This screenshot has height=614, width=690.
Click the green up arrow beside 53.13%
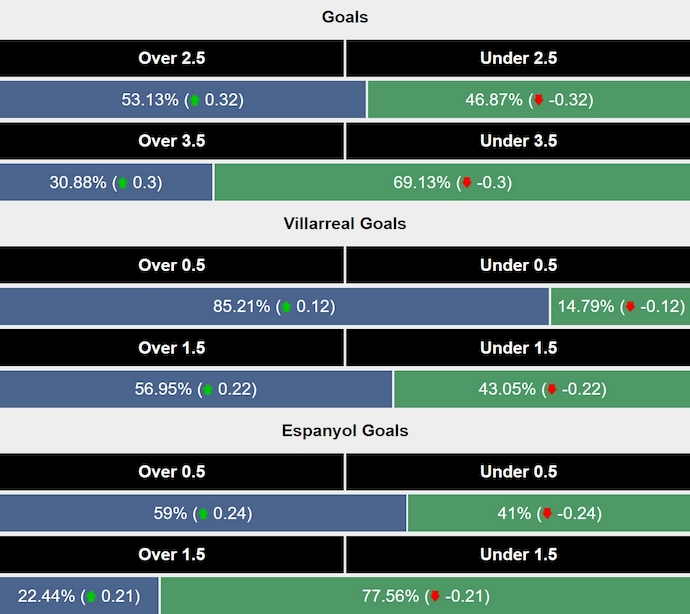pyautogui.click(x=194, y=100)
